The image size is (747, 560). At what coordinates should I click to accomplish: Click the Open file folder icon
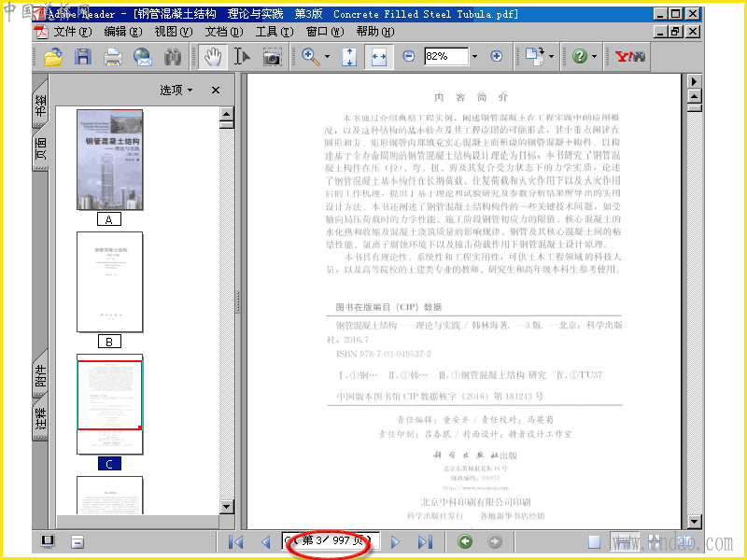coord(53,57)
